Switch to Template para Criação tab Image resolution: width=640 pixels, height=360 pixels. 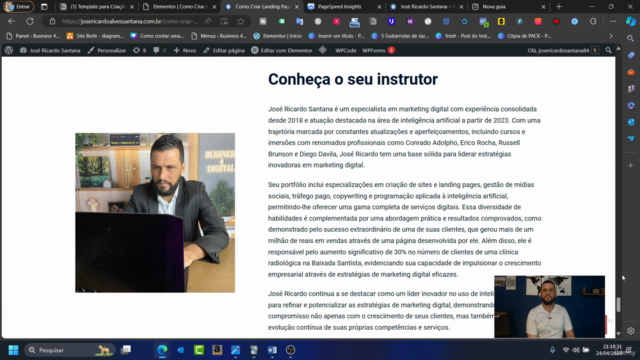pyautogui.click(x=97, y=7)
